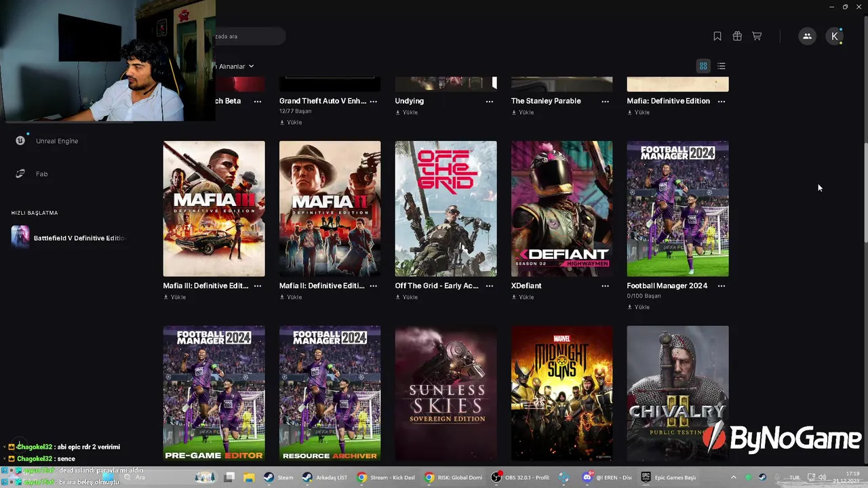This screenshot has width=868, height=488.
Task: Click Yükle under Mafia III
Action: coord(175,298)
